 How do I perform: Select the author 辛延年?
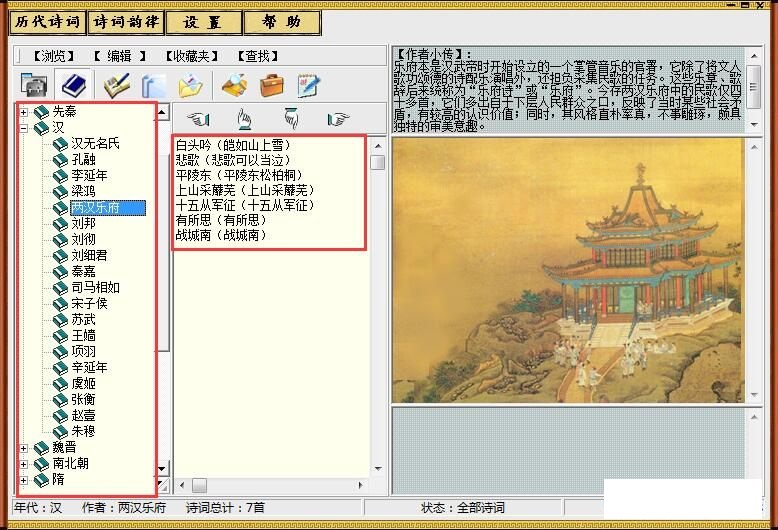pyautogui.click(x=89, y=368)
